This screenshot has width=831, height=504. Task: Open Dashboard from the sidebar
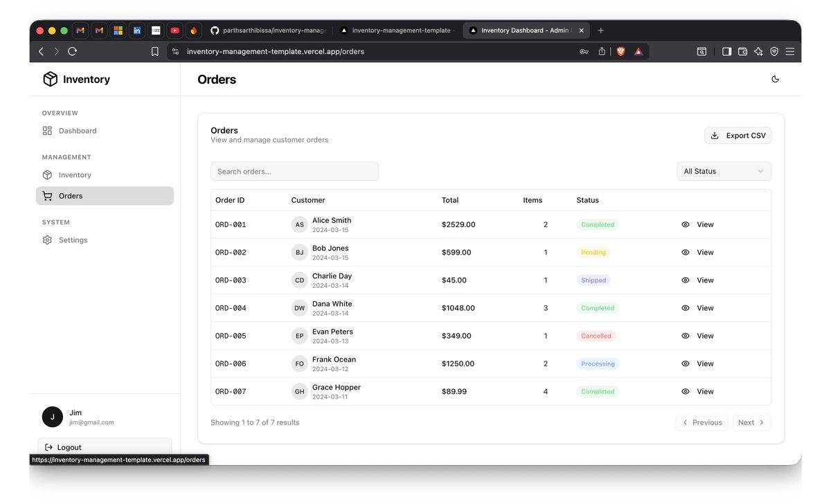[x=105, y=131]
